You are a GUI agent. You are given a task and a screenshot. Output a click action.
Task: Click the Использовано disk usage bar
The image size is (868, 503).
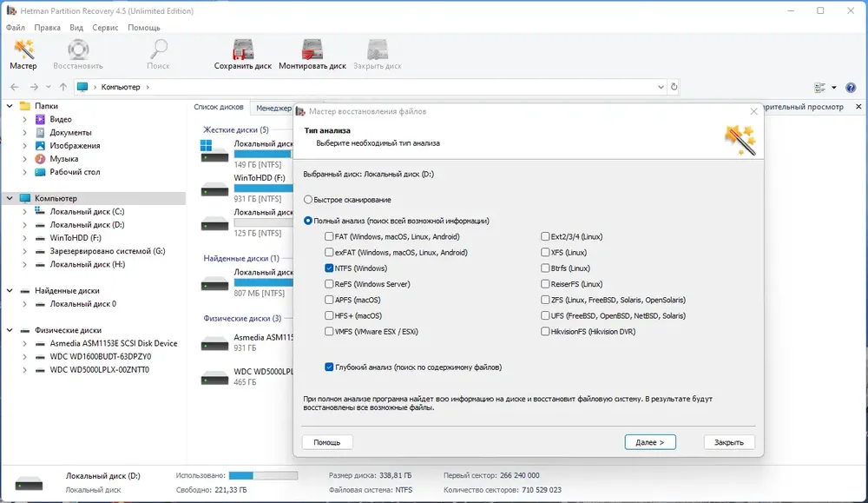point(264,475)
